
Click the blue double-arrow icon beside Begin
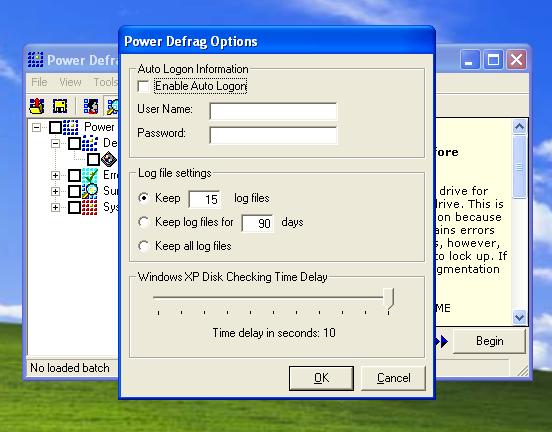[x=442, y=341]
